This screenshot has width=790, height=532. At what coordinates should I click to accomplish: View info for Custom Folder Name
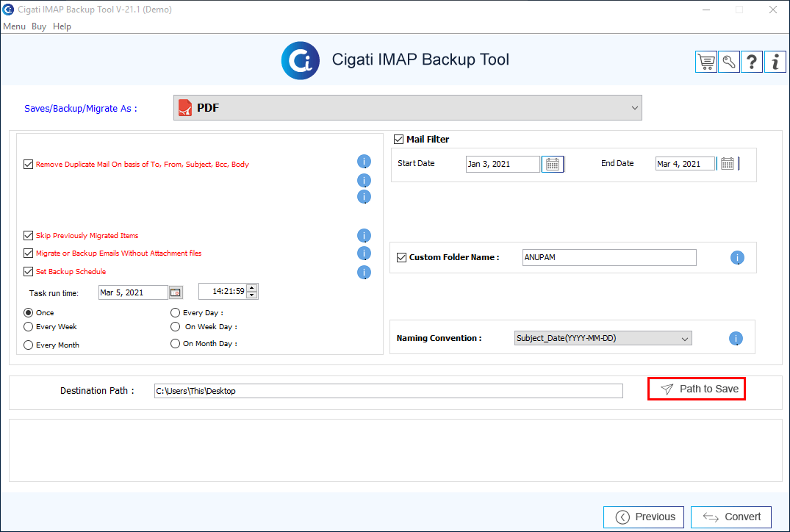737,257
